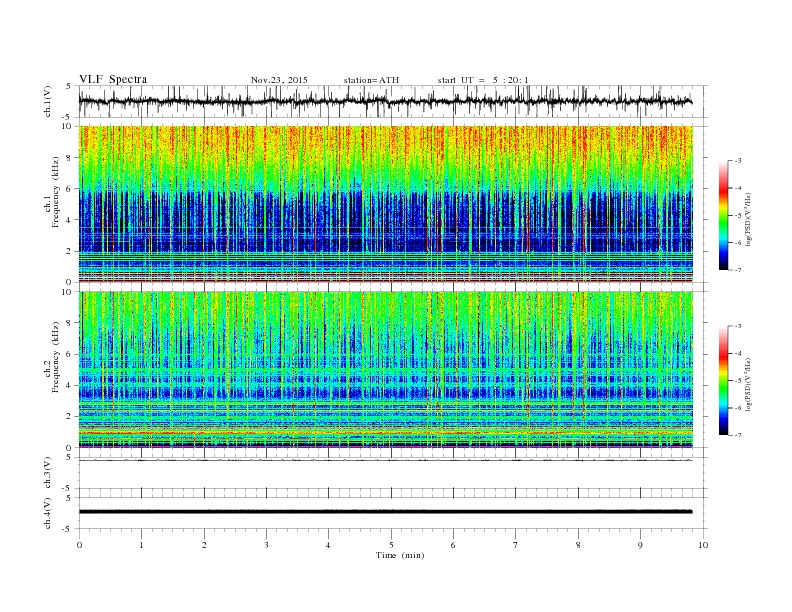
Task: Click time axis tick label "7"
Action: tap(516, 545)
